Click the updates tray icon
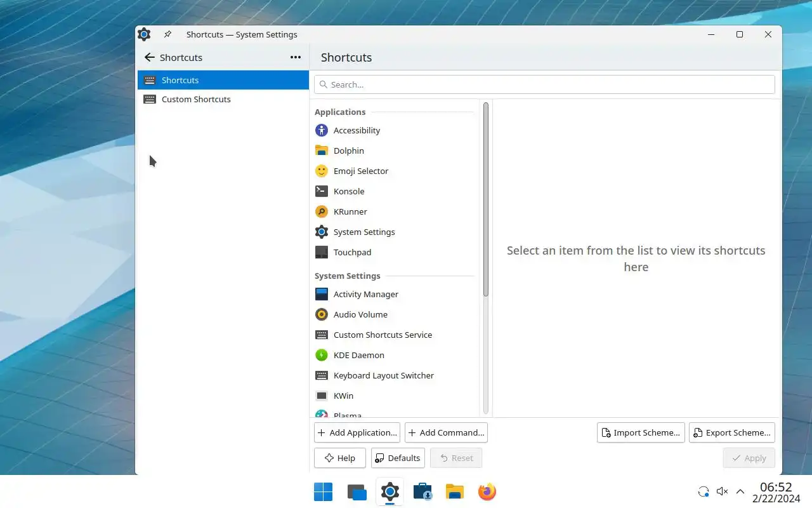 (703, 491)
